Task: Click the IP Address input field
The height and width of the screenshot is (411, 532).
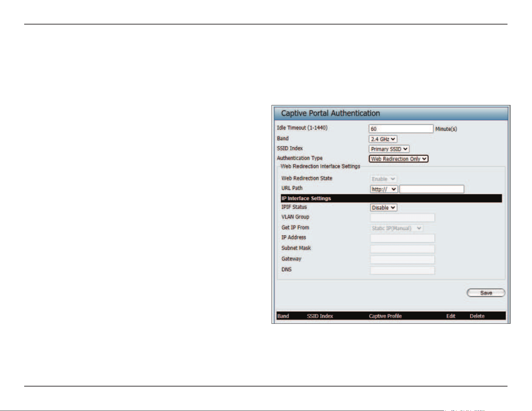Action: point(402,238)
